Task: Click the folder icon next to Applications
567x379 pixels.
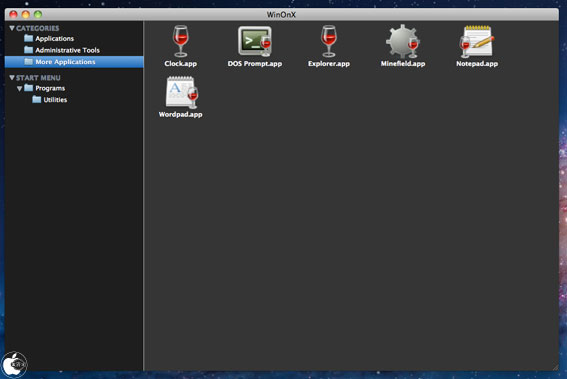Action: (29, 38)
